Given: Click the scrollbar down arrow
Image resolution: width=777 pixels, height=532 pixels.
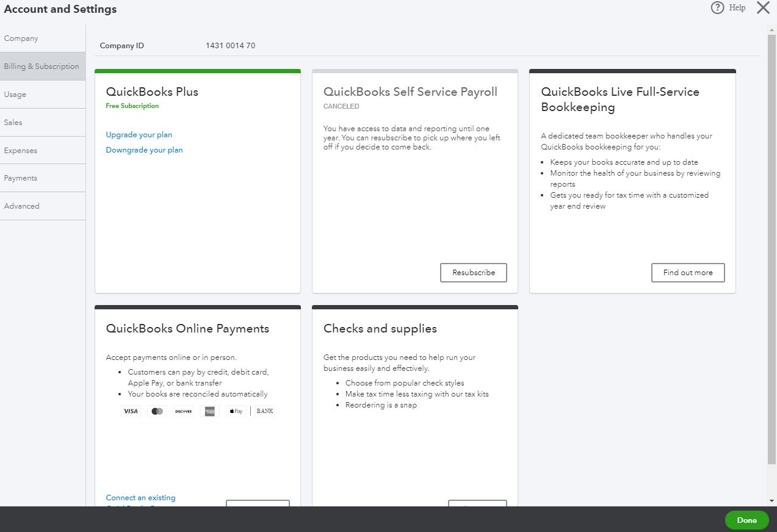Looking at the screenshot, I should pos(772,501).
